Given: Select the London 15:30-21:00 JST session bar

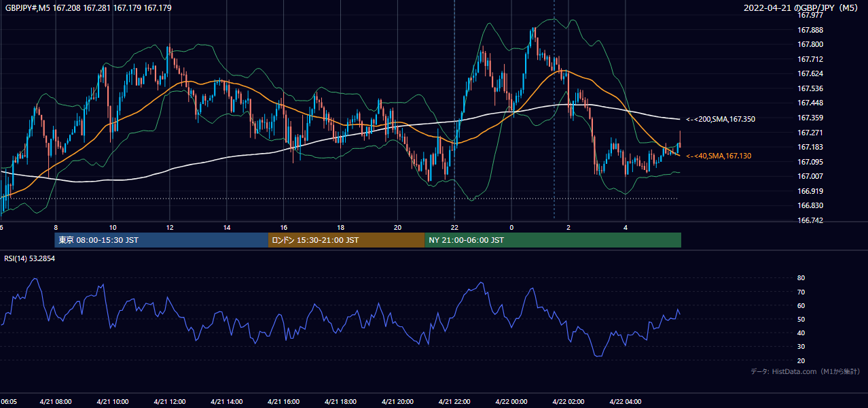Looking at the screenshot, I should pyautogui.click(x=346, y=240).
